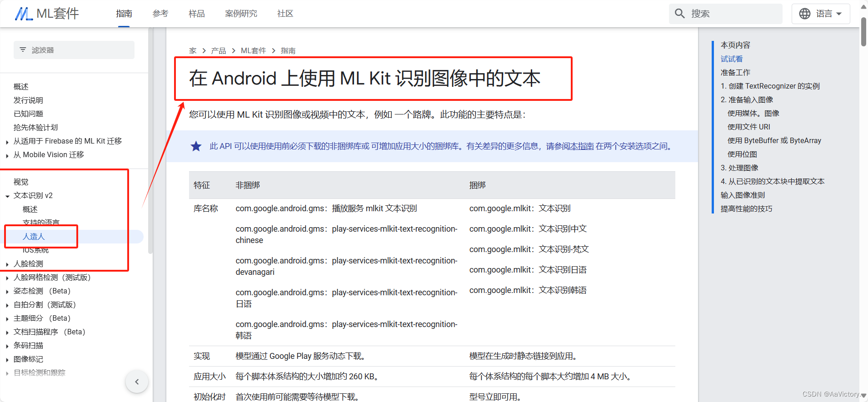Expand the 人脸检测 section
The image size is (868, 402).
7,264
